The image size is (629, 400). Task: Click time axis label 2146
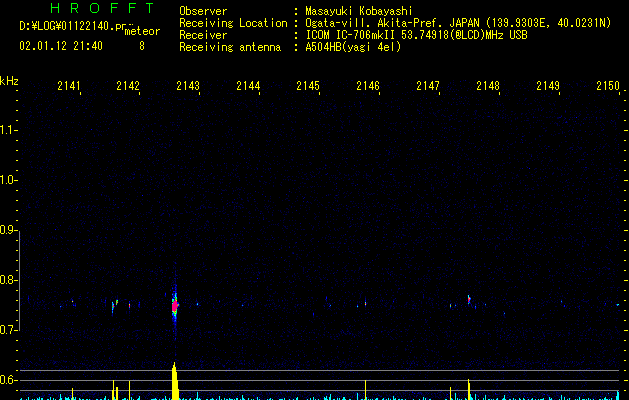click(368, 86)
